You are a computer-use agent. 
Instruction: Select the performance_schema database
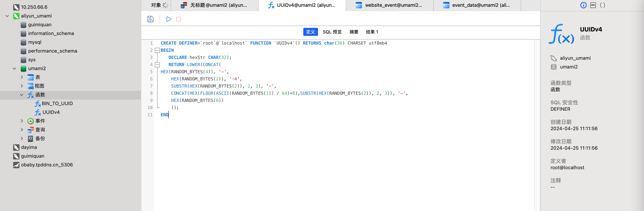pyautogui.click(x=53, y=51)
